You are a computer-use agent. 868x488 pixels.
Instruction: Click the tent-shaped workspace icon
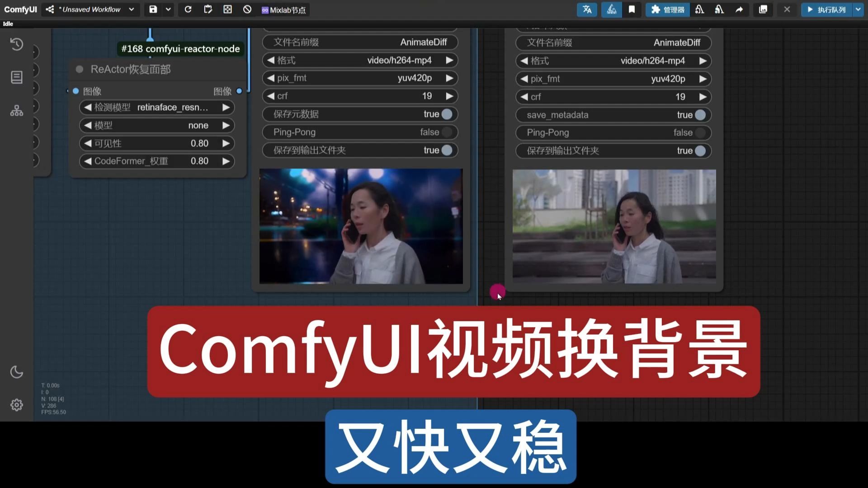[x=611, y=9]
